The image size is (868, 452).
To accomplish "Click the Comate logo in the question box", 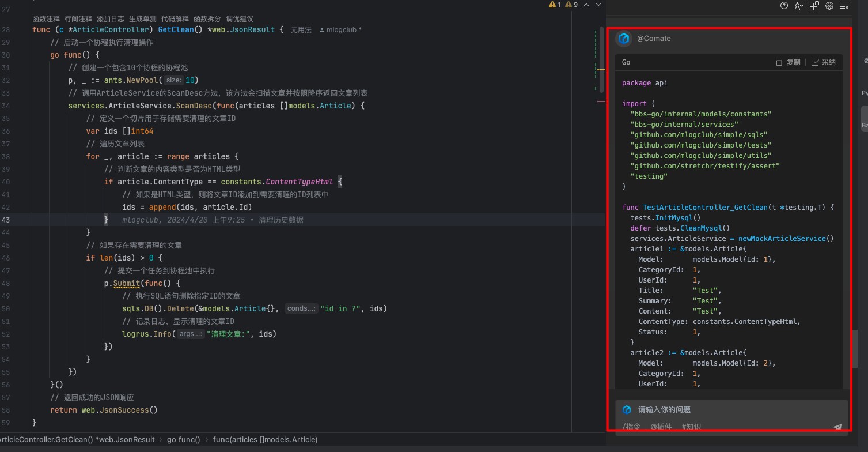I will pos(627,409).
